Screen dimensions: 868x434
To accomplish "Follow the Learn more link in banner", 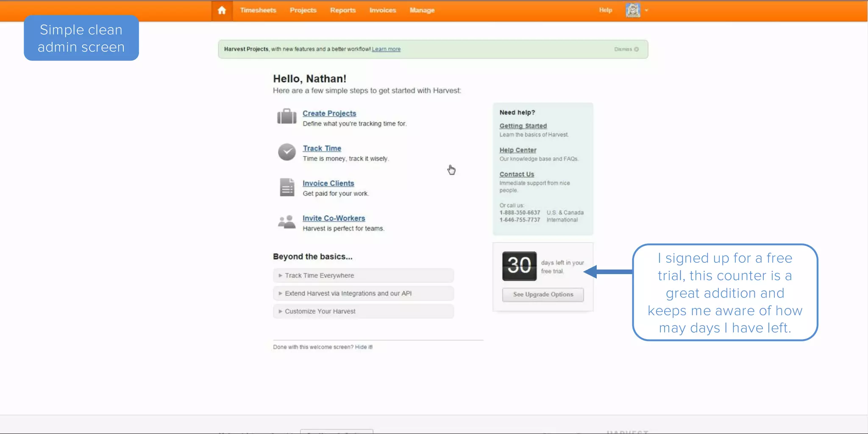I will 386,49.
